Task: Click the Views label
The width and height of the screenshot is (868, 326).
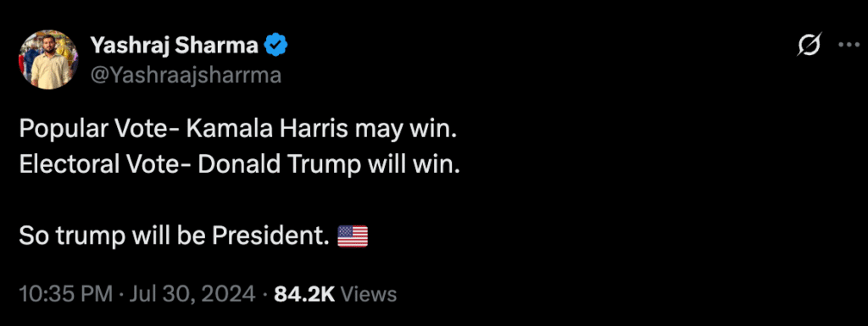Action: [x=369, y=294]
